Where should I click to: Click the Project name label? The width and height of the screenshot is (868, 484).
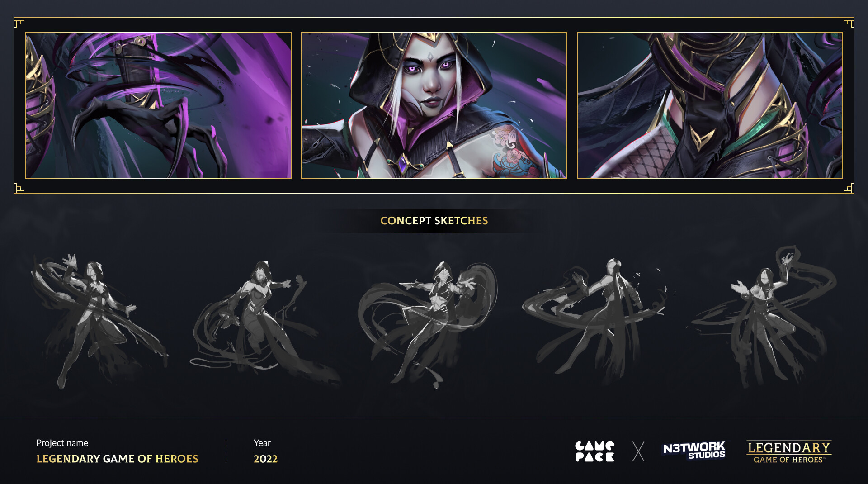point(62,443)
